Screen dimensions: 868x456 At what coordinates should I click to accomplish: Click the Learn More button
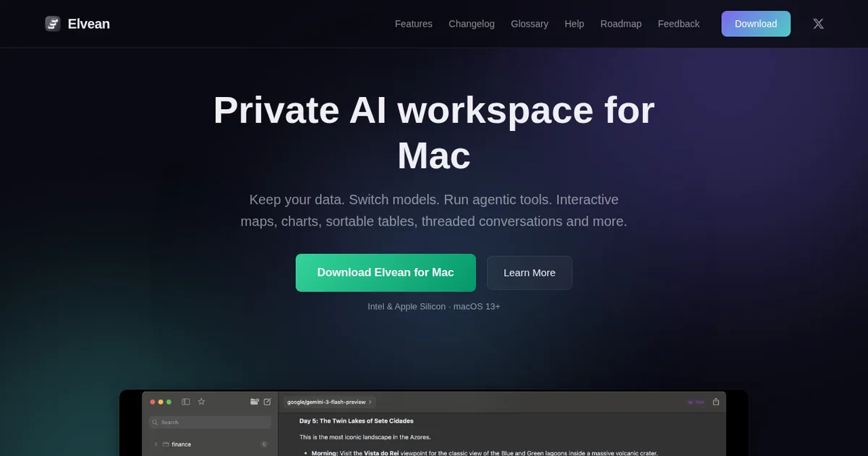click(529, 273)
